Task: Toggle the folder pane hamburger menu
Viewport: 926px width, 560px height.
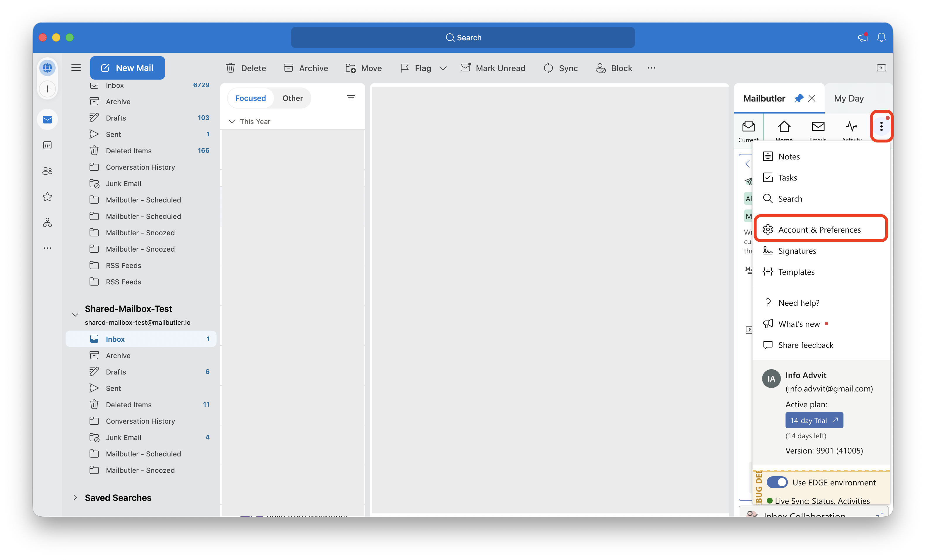Action: 76,68
